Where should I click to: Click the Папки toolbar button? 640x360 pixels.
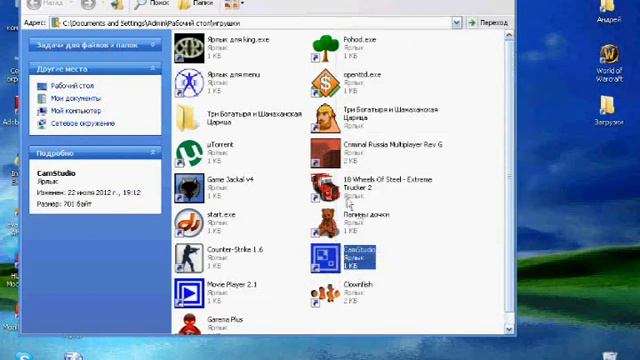[196, 4]
